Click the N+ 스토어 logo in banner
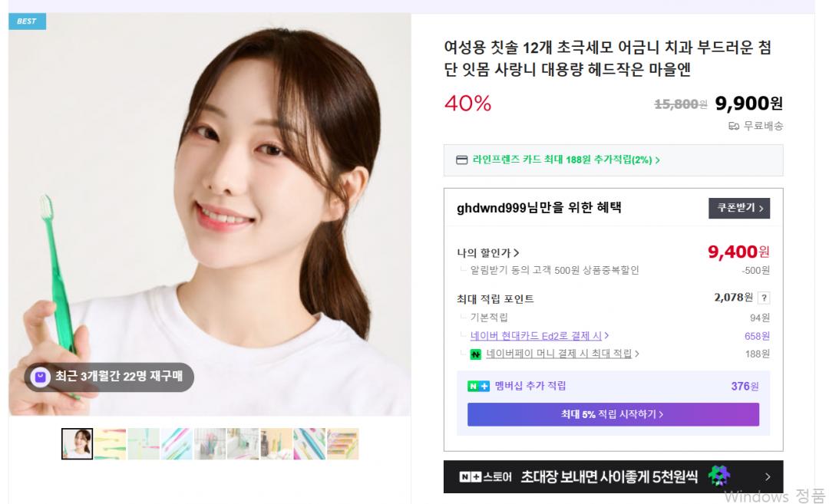 point(485,477)
